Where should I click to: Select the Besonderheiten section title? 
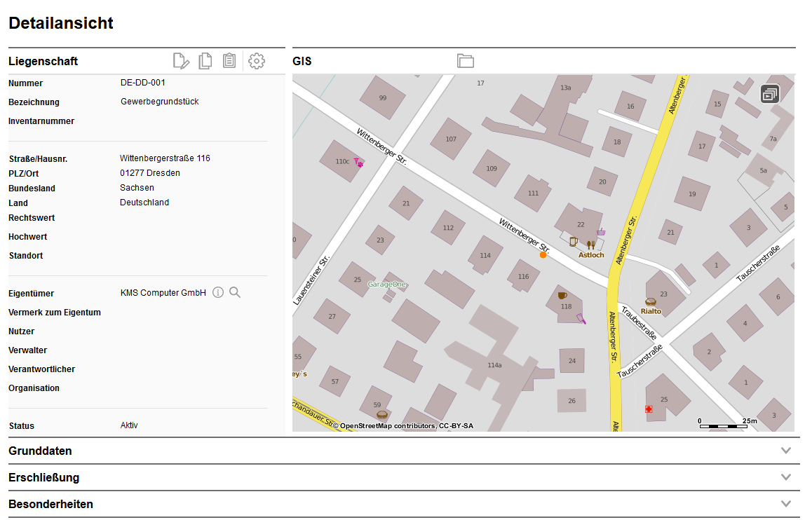click(x=50, y=504)
